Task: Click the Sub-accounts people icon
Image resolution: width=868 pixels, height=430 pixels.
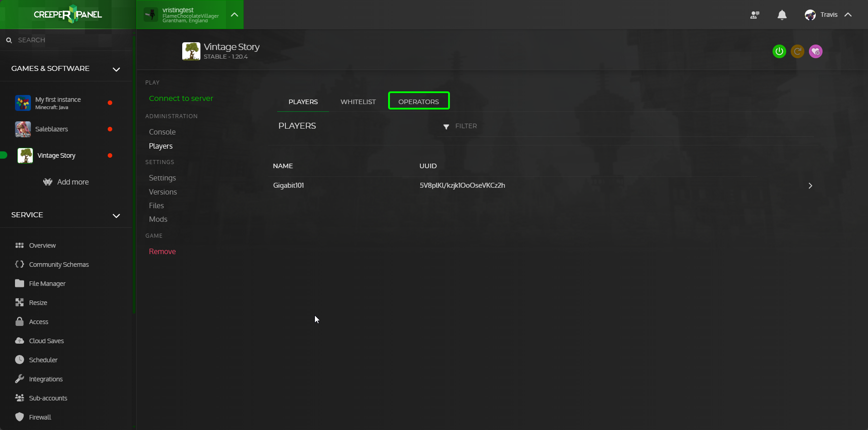Action: point(20,398)
